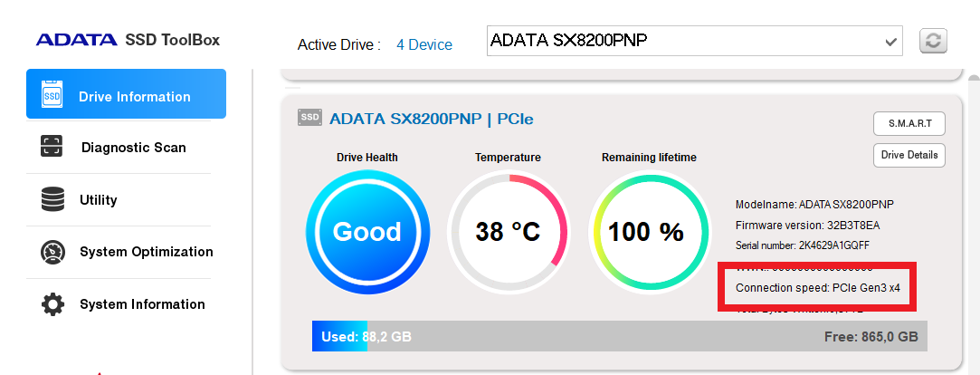Open the Active Drive dropdown

pos(694,41)
